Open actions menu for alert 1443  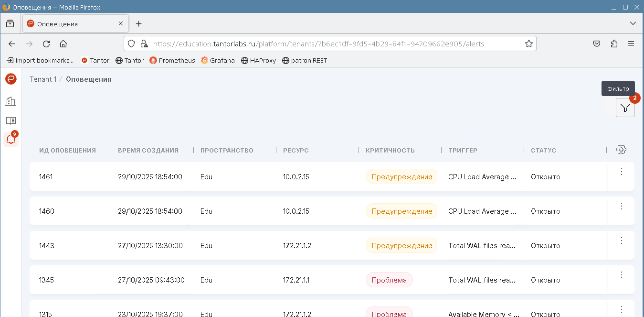tap(621, 240)
